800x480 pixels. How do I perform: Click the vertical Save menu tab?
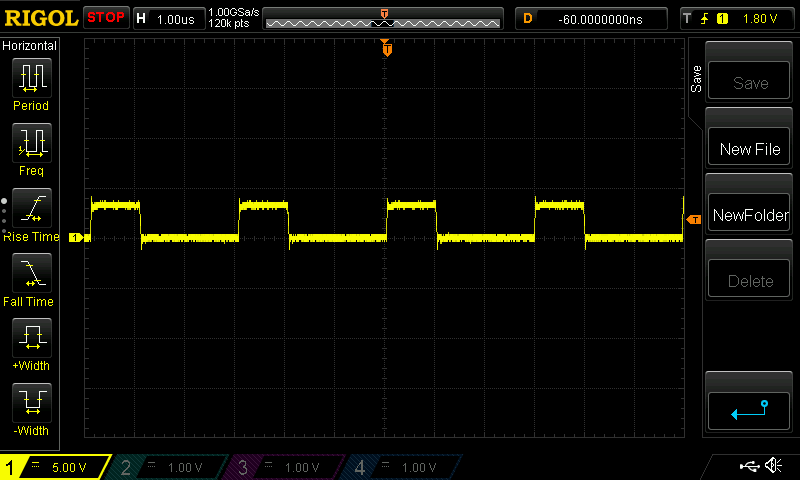point(696,79)
